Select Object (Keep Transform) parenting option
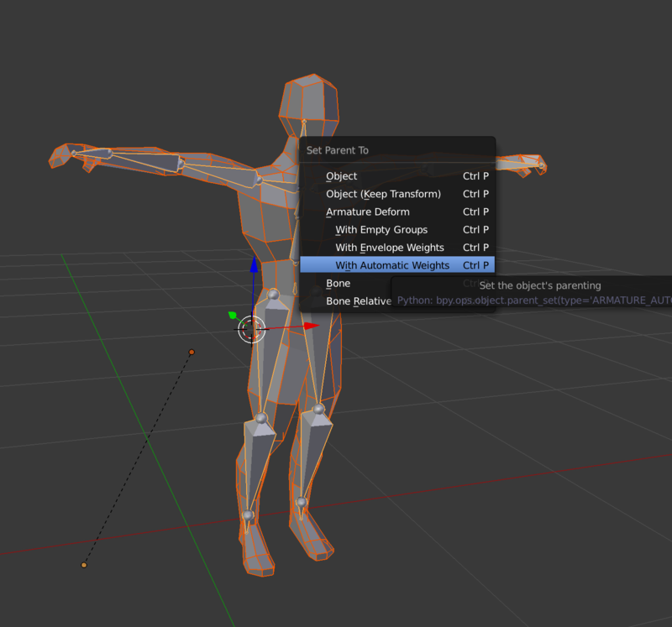672x627 pixels. point(396,194)
